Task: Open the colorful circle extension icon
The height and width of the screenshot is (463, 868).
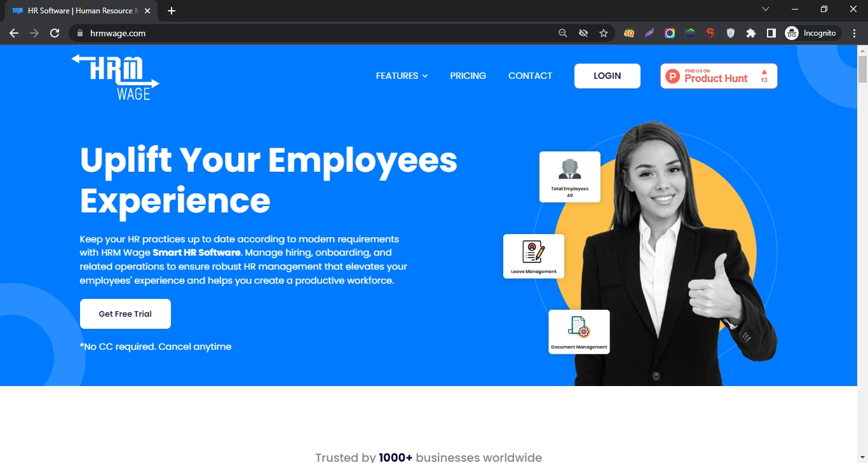Action: coord(670,33)
